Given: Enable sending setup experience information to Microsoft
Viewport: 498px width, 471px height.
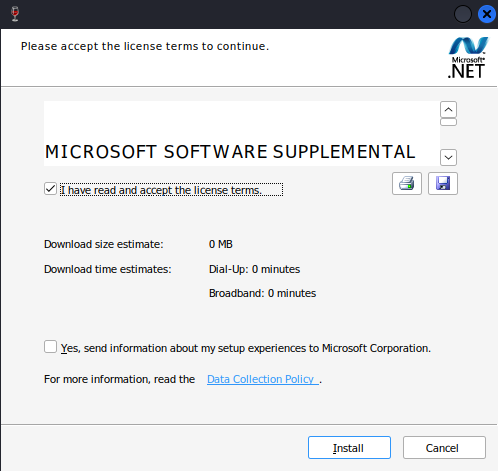Looking at the screenshot, I should (50, 347).
